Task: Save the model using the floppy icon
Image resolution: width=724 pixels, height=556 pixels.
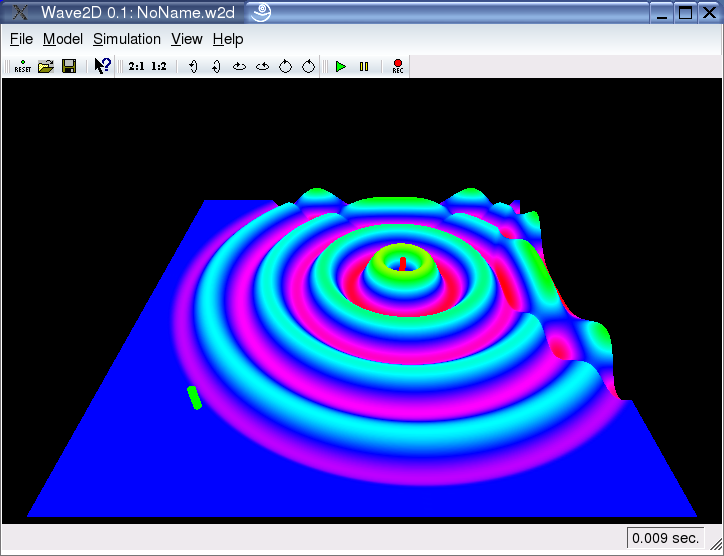Action: (x=69, y=67)
